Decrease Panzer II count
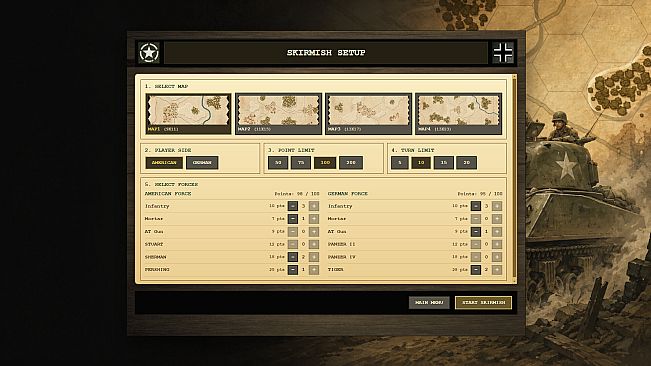The width and height of the screenshot is (651, 366). (476, 244)
